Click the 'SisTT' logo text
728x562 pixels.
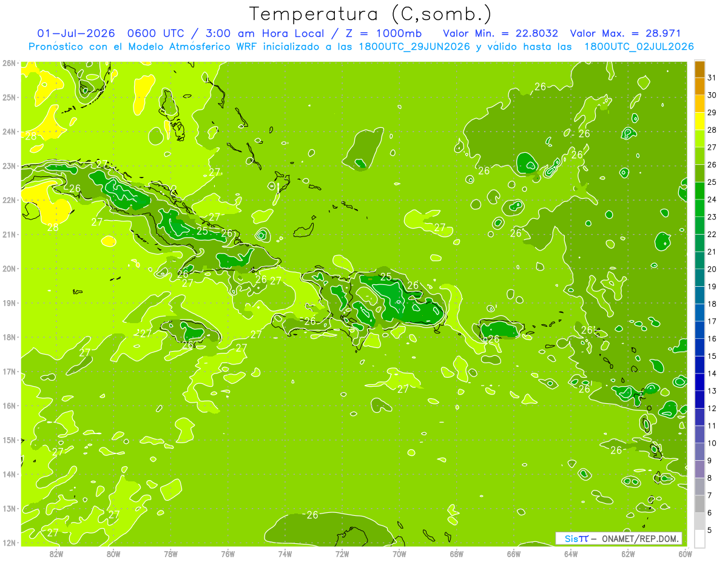pyautogui.click(x=576, y=538)
